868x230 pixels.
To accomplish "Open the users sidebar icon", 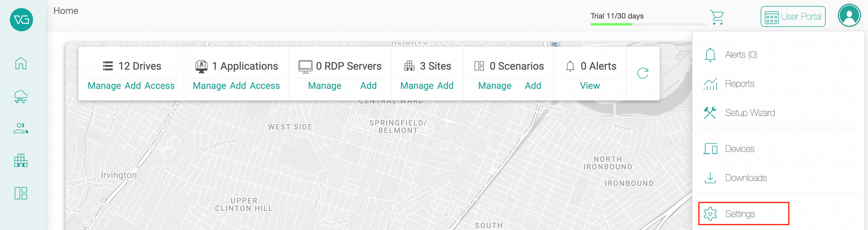I will [x=21, y=128].
